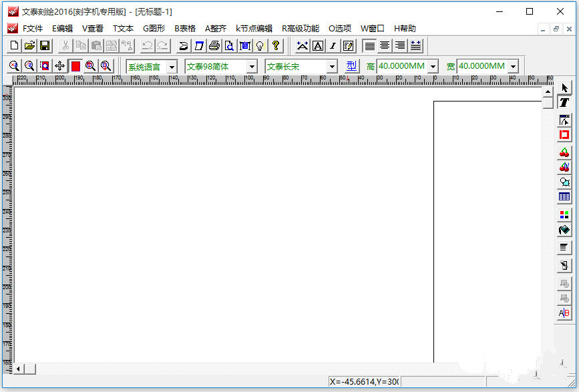Open the O选项 menu
Image resolution: width=579 pixels, height=392 pixels.
pos(340,29)
